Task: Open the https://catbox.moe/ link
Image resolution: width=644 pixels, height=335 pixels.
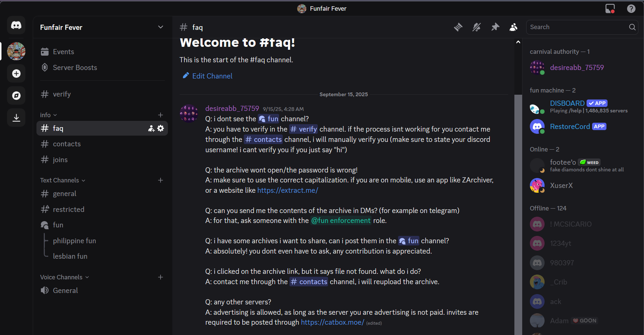Action: [x=332, y=322]
